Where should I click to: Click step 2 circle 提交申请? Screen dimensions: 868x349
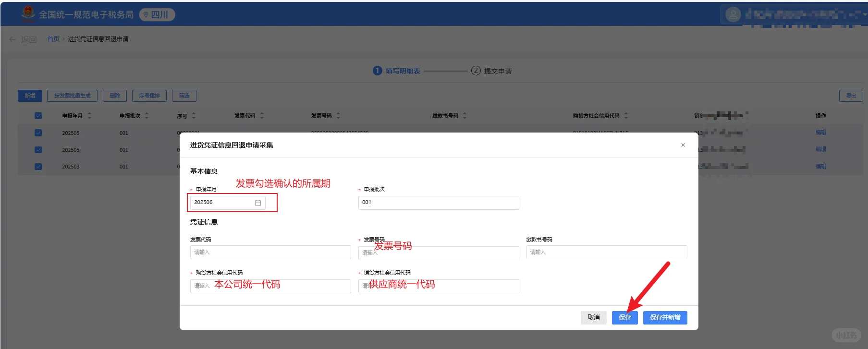click(x=476, y=71)
